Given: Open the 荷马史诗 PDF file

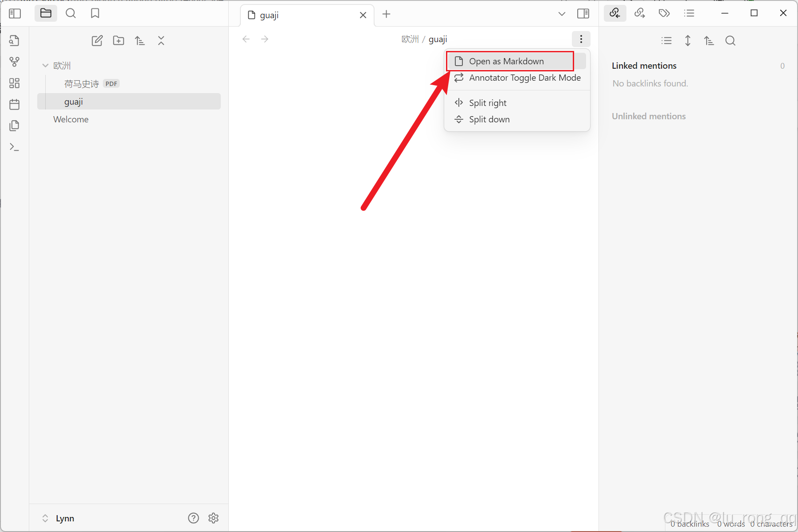Looking at the screenshot, I should (x=129, y=84).
